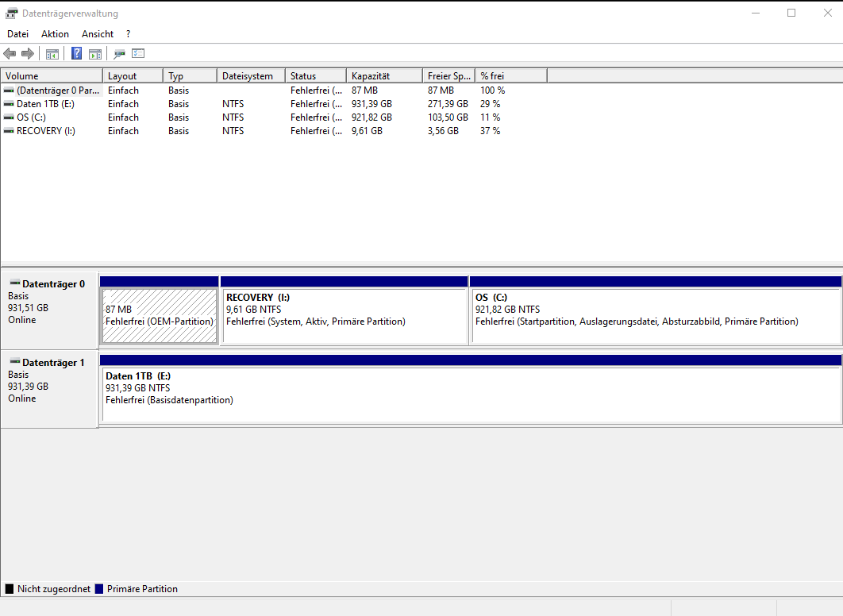Click the blue Primäre Partition legend swatch
Viewport: 843px width, 616px height.
tap(99, 588)
